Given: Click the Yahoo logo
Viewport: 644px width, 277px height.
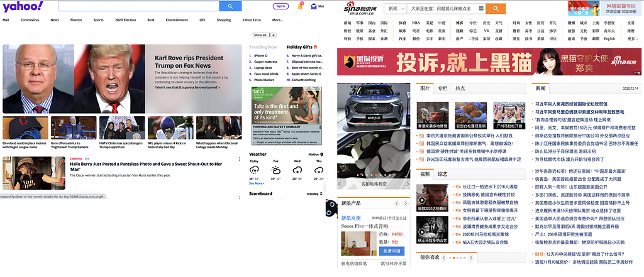Looking at the screenshot, I should tap(23, 6).
